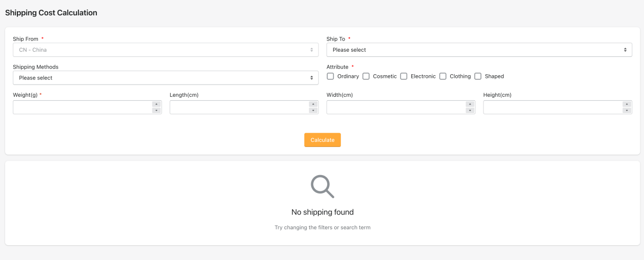The height and width of the screenshot is (260, 644).
Task: Click the 'Ship To' field label
Action: pyautogui.click(x=336, y=39)
